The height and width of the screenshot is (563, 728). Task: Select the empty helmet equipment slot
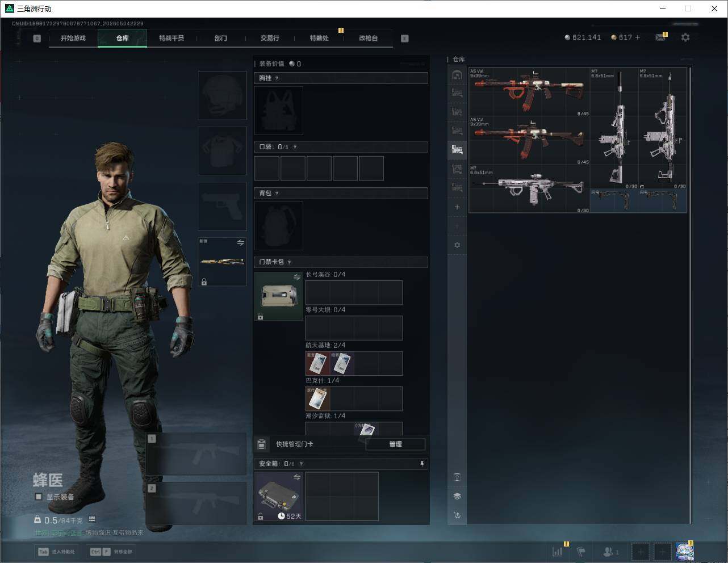tap(222, 95)
